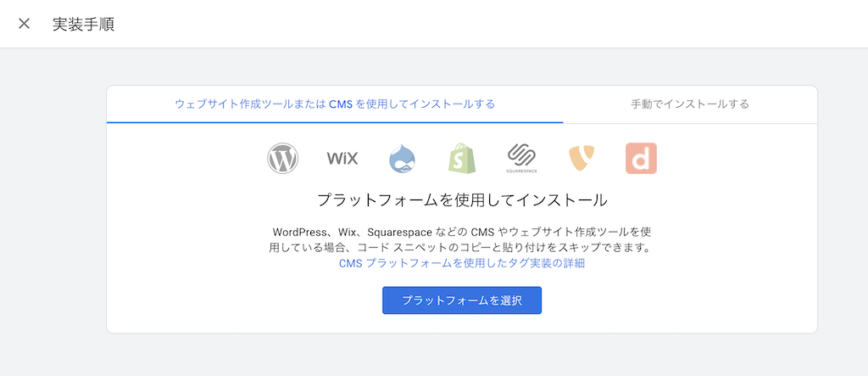Close the 実装手順 panel with the X icon
868x376 pixels.
(24, 24)
